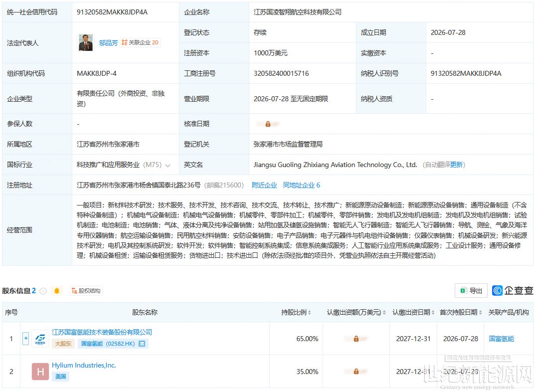Image resolution: width=537 pixels, height=392 pixels.
Task: Click the info icon beside 股东信息
Action: [43, 291]
